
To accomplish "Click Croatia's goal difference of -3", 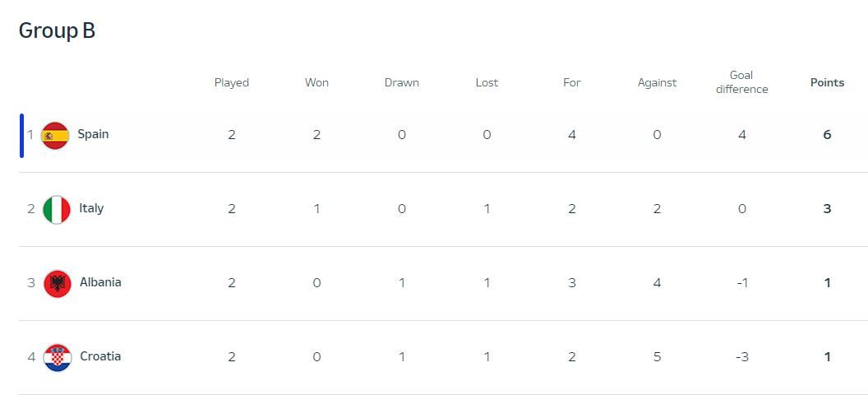I will coord(741,357).
